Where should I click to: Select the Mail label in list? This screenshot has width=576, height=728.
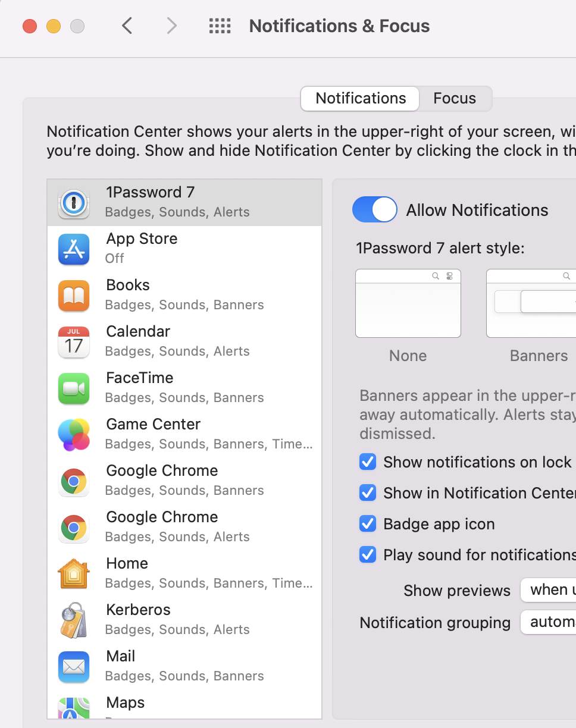coord(121,657)
